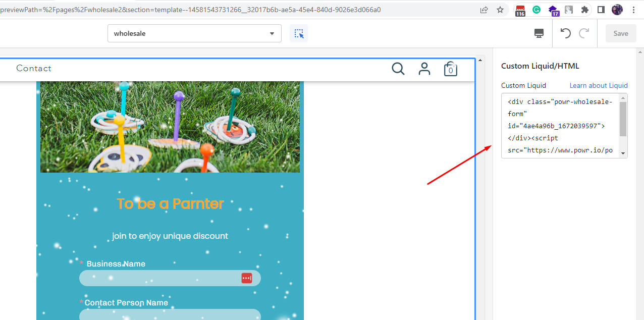The height and width of the screenshot is (320, 644).
Task: Click the preview scrollbar up arrow
Action: pos(480,60)
